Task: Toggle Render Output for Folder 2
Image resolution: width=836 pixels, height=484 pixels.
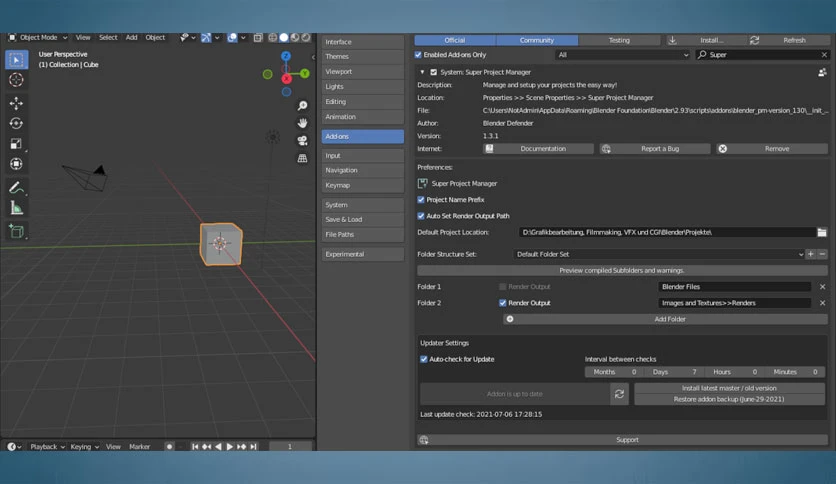Action: point(502,303)
